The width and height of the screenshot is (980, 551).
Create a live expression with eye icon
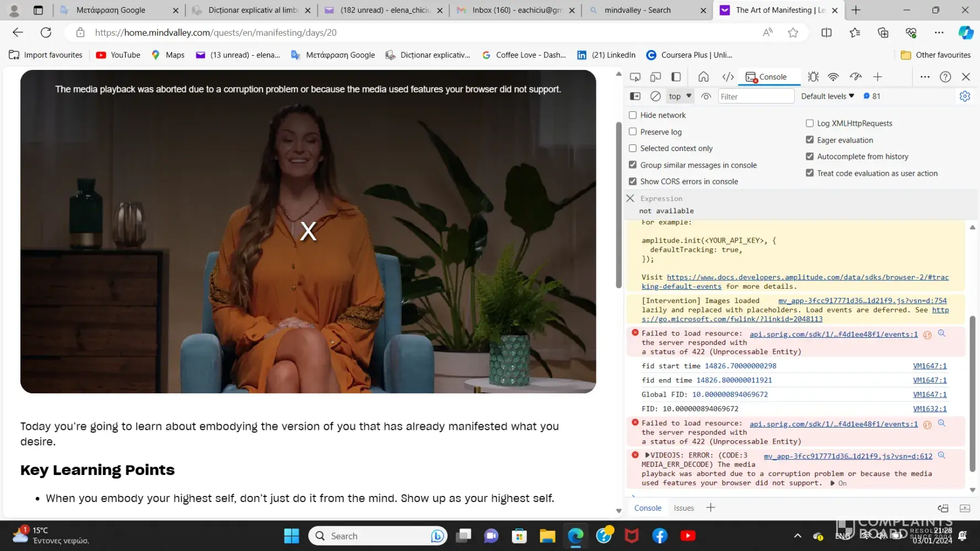(x=706, y=96)
